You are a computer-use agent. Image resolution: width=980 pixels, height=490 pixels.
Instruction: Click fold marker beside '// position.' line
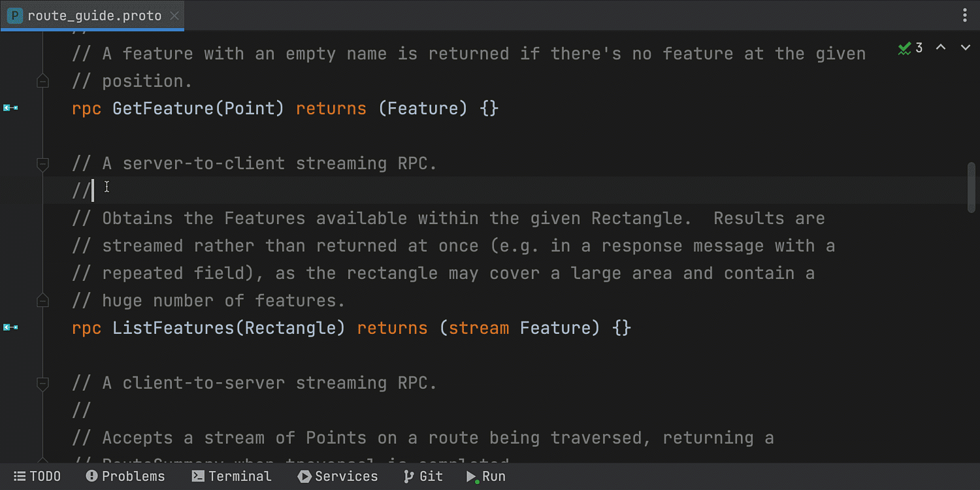pyautogui.click(x=42, y=81)
